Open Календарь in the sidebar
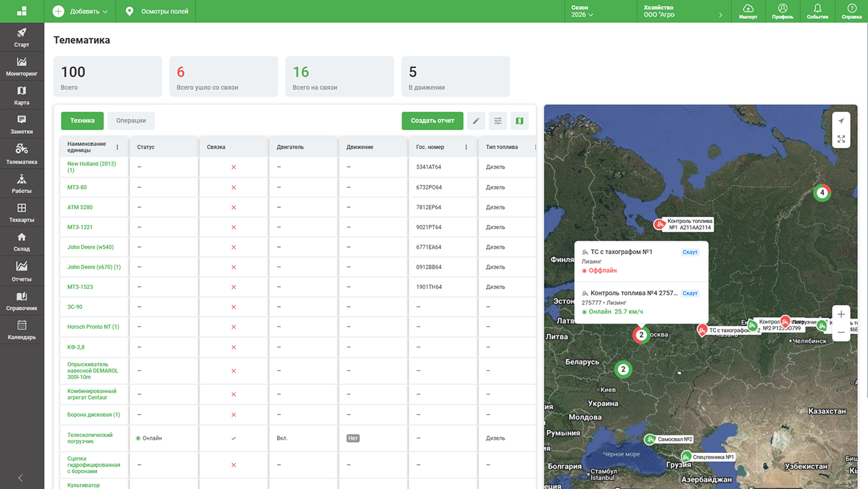 (x=22, y=330)
